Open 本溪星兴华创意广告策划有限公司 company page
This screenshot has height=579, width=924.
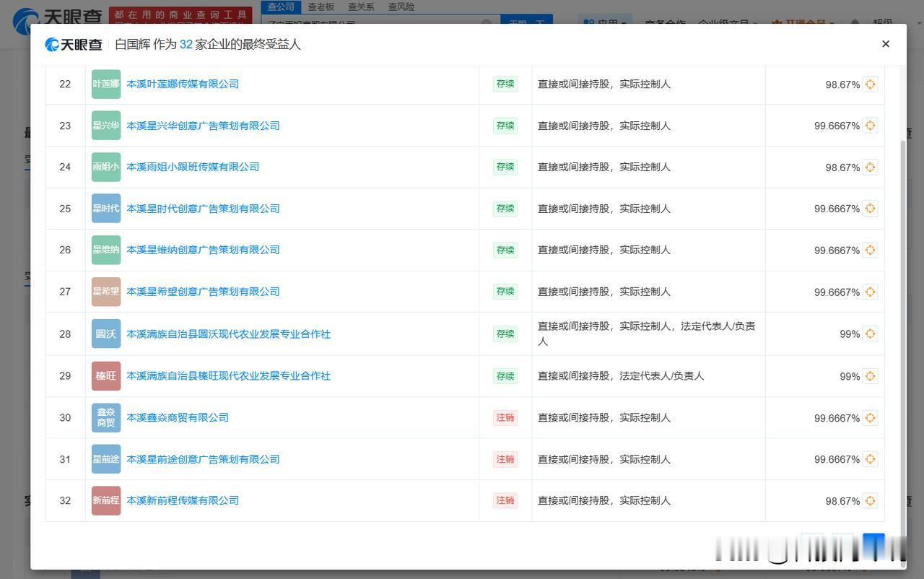[203, 126]
